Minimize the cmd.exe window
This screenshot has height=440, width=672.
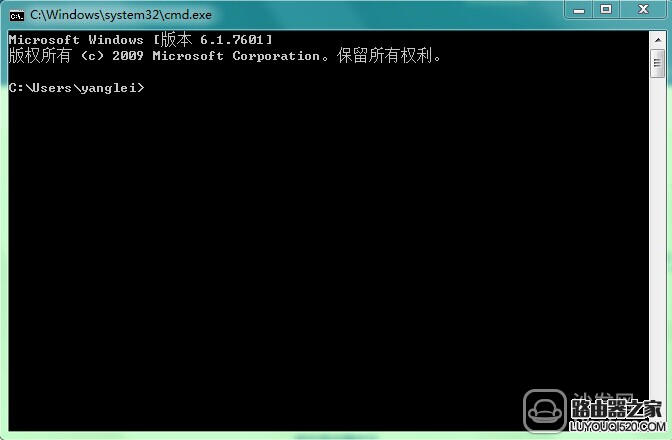tap(579, 9)
